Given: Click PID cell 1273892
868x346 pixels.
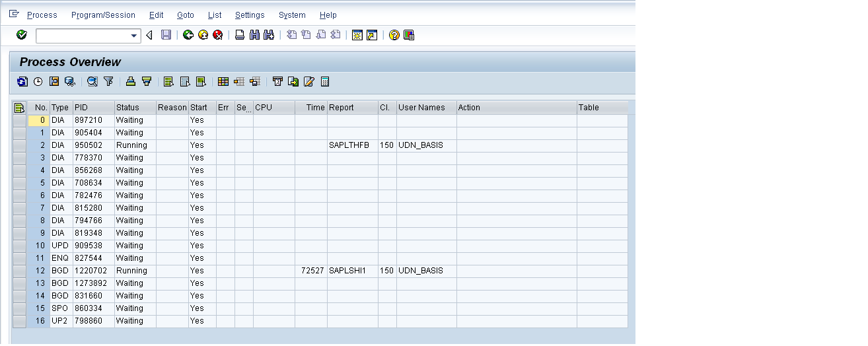Looking at the screenshot, I should click(93, 283).
